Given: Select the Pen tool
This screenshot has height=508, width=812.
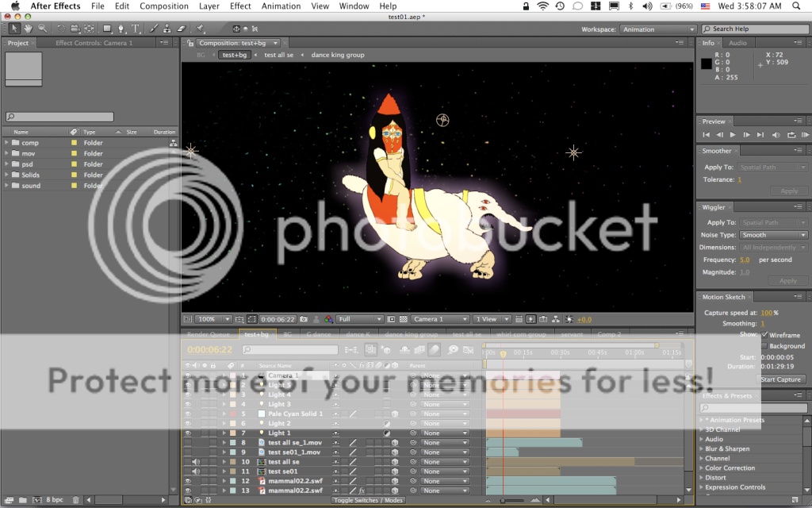Looking at the screenshot, I should click(121, 29).
